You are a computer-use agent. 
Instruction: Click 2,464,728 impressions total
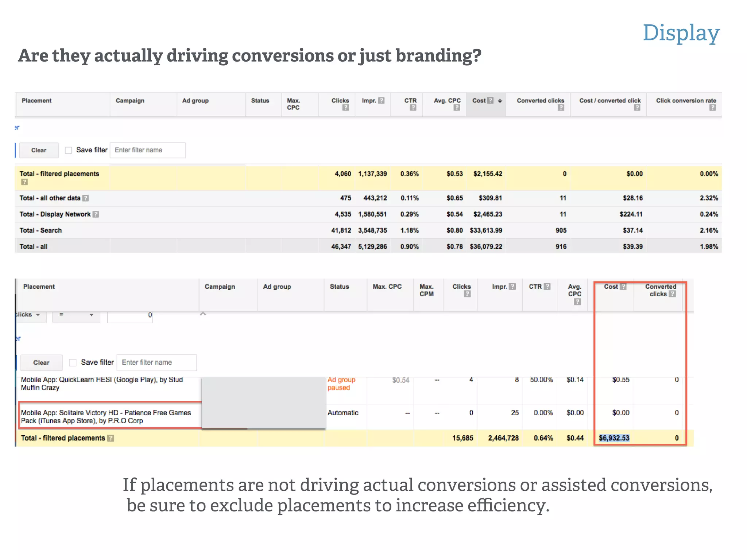[x=503, y=438]
